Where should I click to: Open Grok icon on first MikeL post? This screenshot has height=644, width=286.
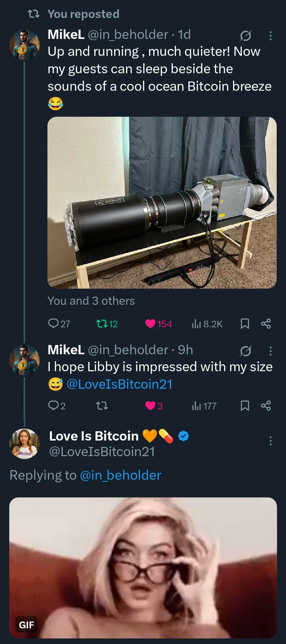click(x=245, y=36)
